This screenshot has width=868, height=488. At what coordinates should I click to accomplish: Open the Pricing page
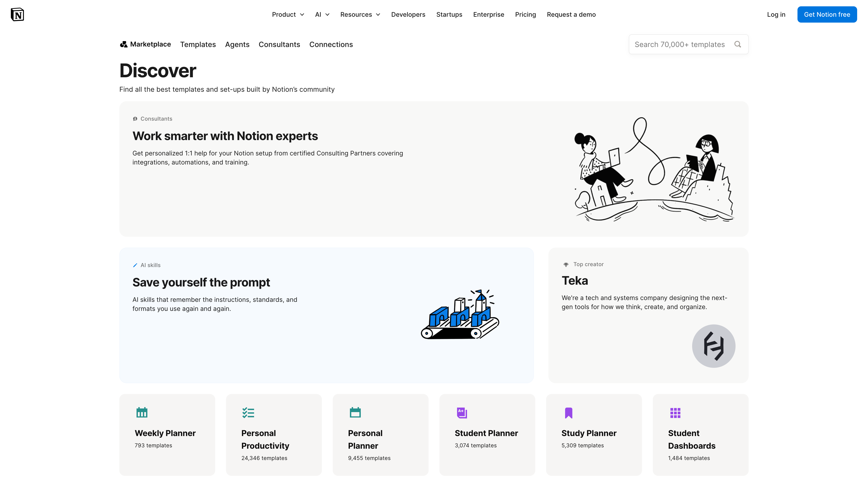[x=525, y=14]
